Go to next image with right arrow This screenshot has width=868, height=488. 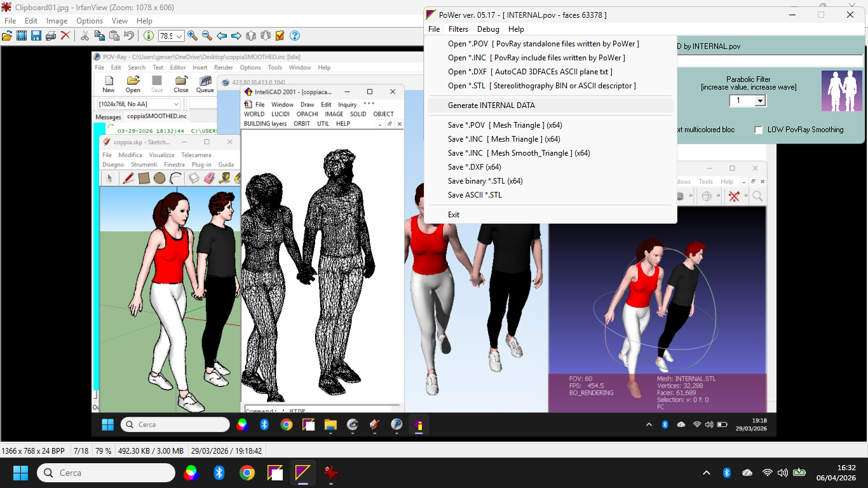click(236, 36)
